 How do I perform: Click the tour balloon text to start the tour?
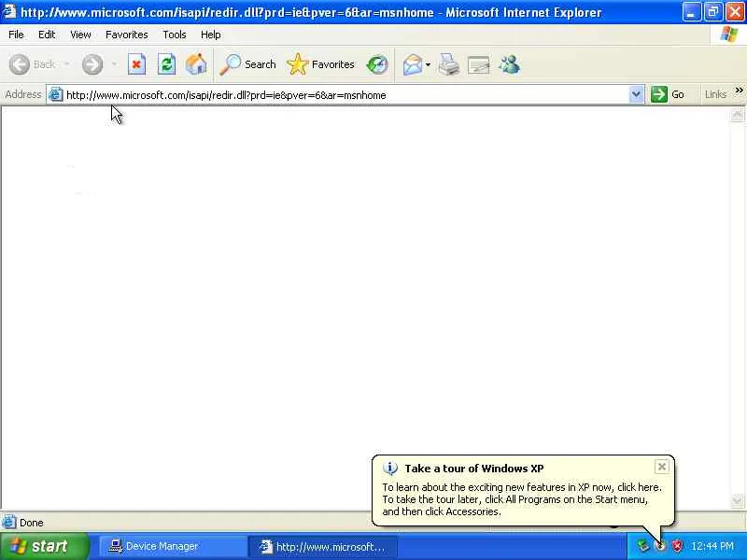click(x=522, y=499)
